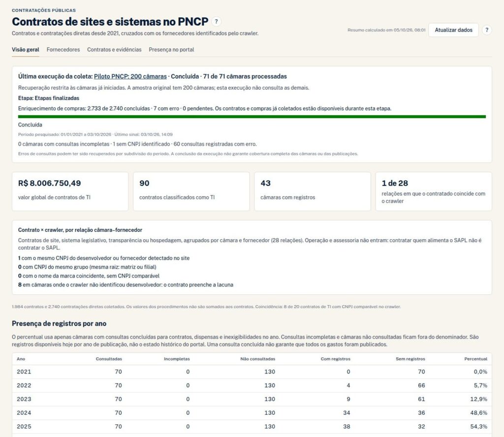This screenshot has height=437, width=504.
Task: Select the 2021 row year cell
Action: point(24,372)
